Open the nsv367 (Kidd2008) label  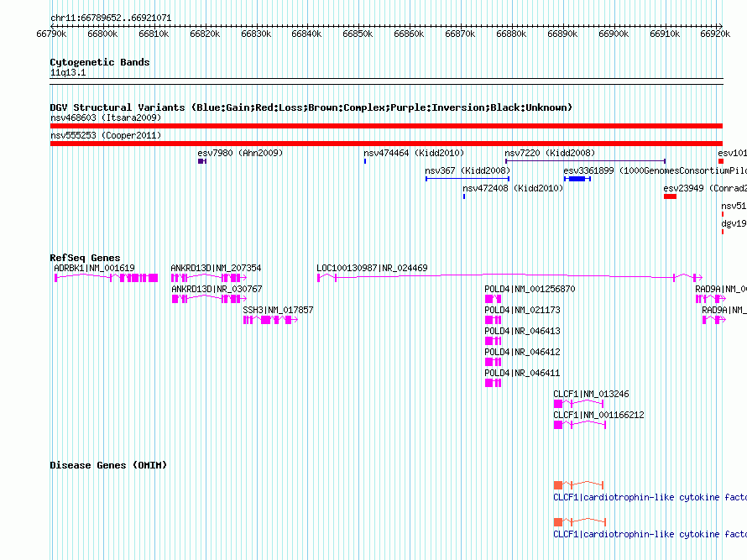click(468, 170)
